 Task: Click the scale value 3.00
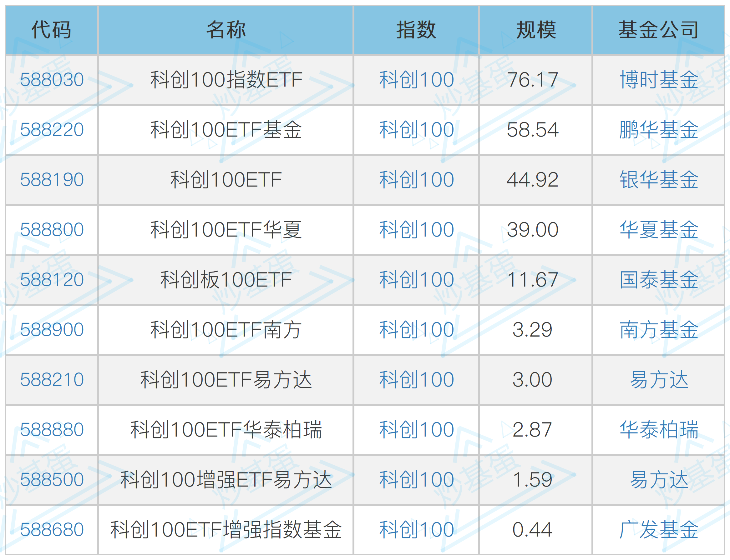tap(533, 380)
